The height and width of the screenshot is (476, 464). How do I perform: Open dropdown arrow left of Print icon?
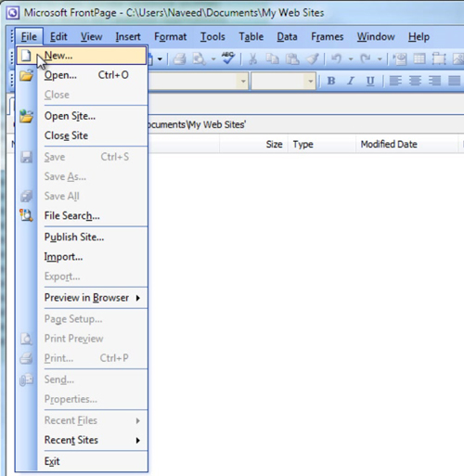(x=160, y=58)
